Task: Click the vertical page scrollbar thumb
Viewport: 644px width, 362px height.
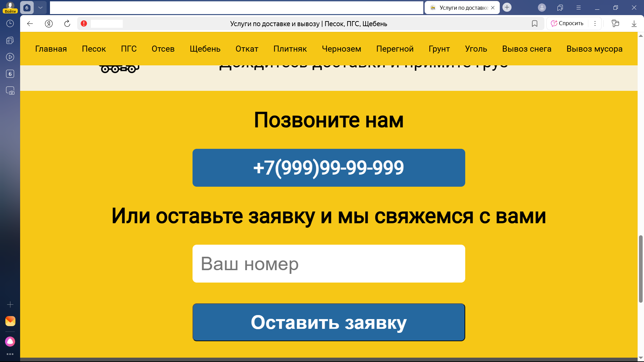Action: 641,269
